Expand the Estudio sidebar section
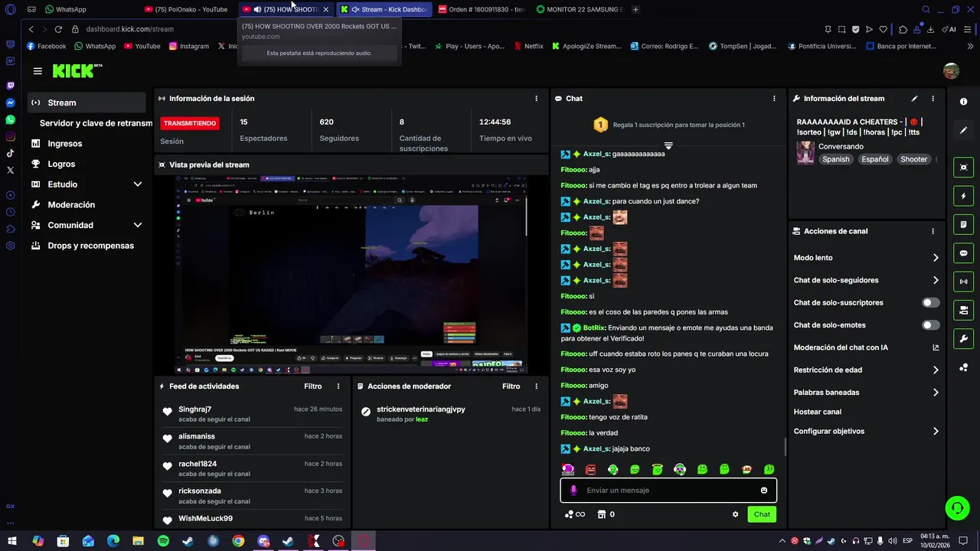The width and height of the screenshot is (980, 551). [x=138, y=184]
